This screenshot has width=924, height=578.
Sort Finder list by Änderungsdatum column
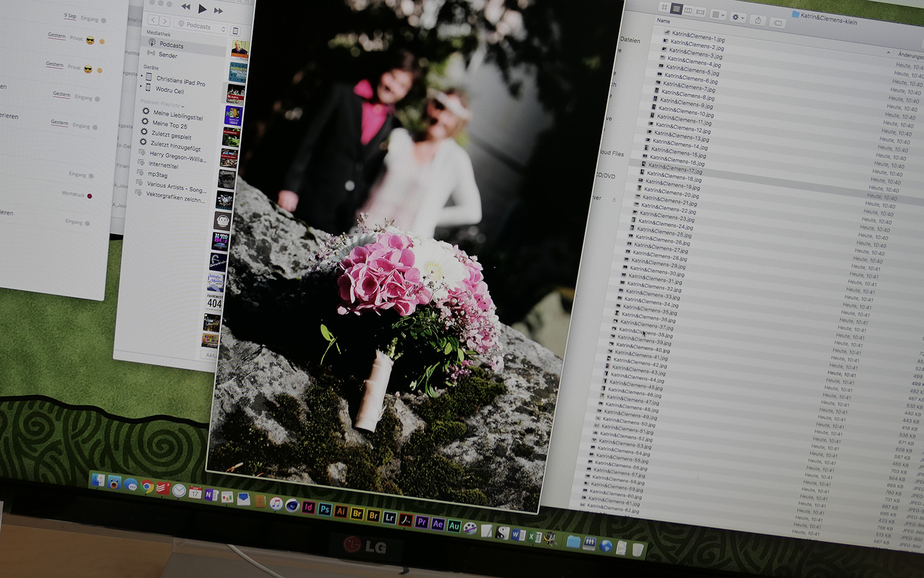[910, 55]
